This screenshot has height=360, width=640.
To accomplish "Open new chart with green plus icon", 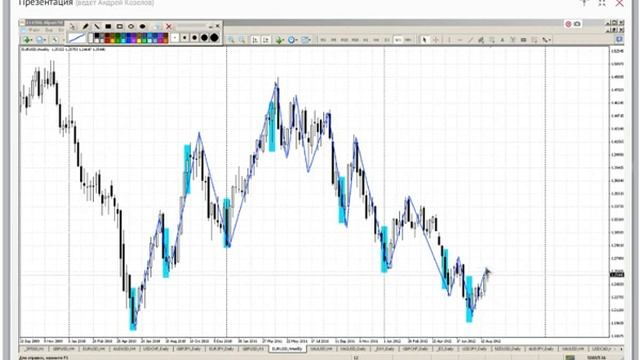I will 28,40.
